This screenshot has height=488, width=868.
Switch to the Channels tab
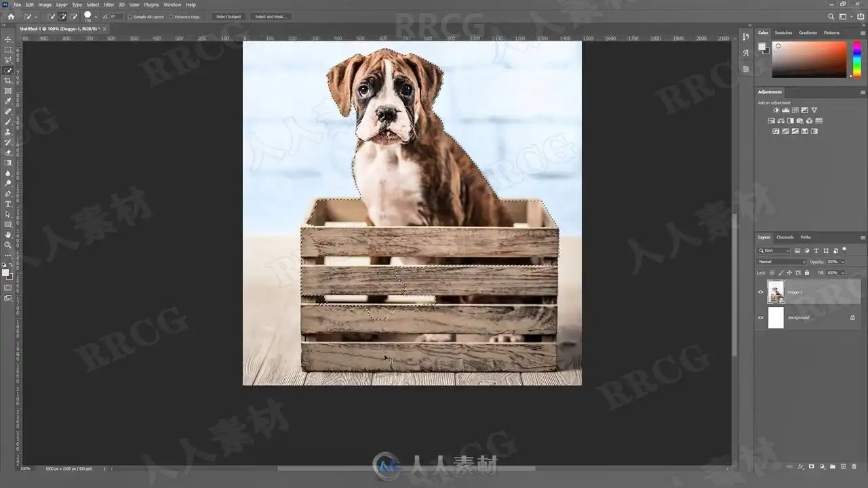[x=785, y=237]
